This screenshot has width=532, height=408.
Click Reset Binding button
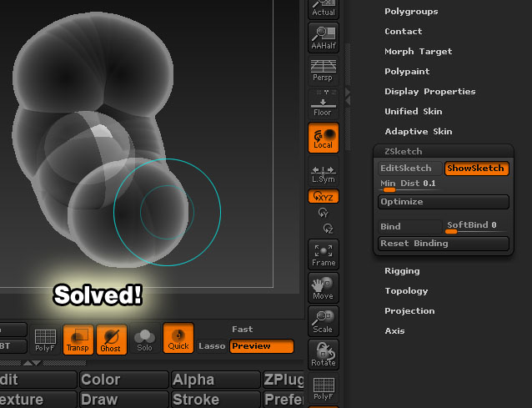(x=444, y=244)
